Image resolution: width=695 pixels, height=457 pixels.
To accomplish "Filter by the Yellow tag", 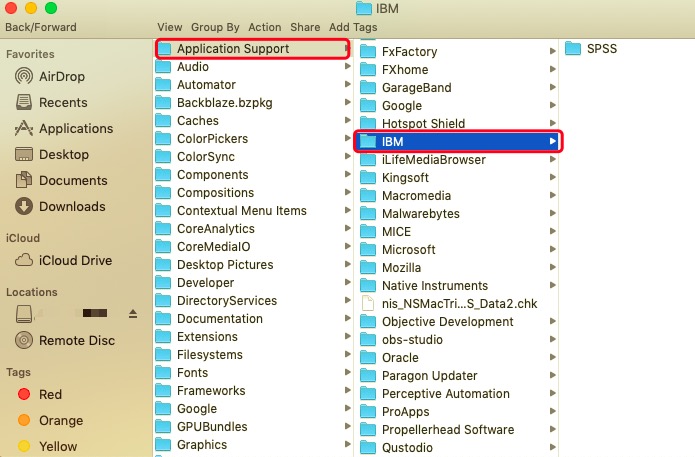I will pyautogui.click(x=47, y=446).
